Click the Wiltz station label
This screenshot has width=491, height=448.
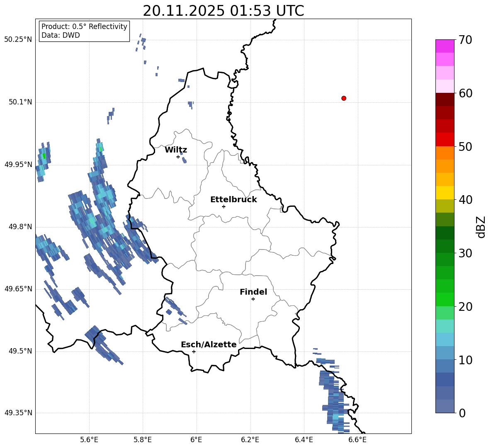click(x=176, y=150)
